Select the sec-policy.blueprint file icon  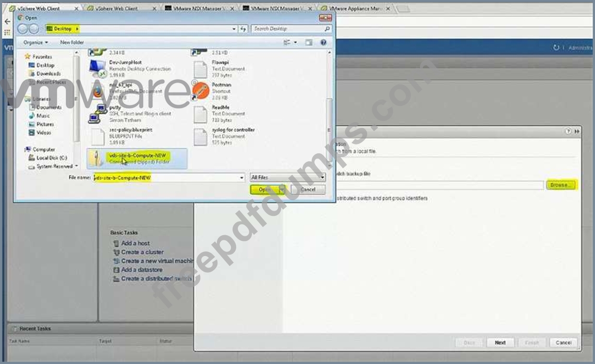(x=98, y=137)
